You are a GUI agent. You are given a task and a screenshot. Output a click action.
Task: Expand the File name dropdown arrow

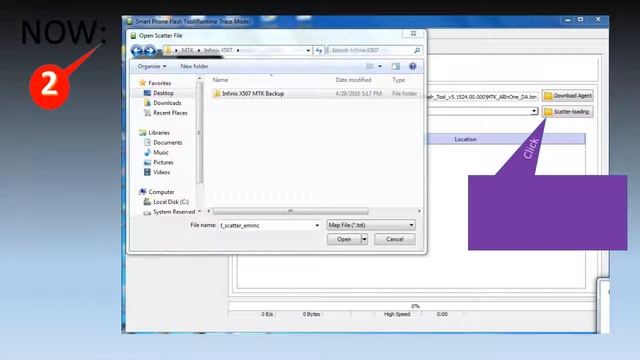click(317, 225)
